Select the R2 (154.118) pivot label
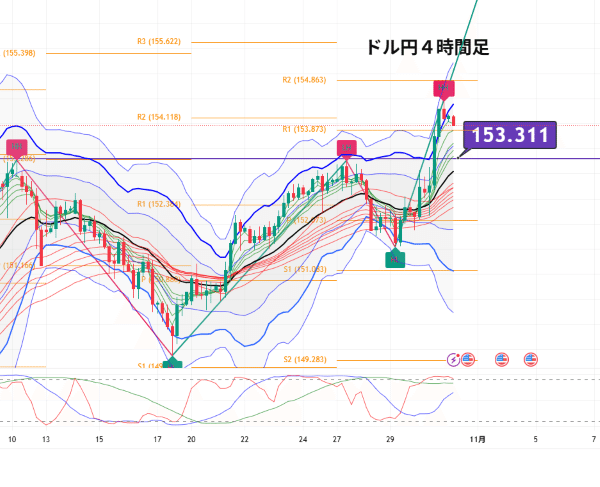This screenshot has width=600, height=487. 159,117
